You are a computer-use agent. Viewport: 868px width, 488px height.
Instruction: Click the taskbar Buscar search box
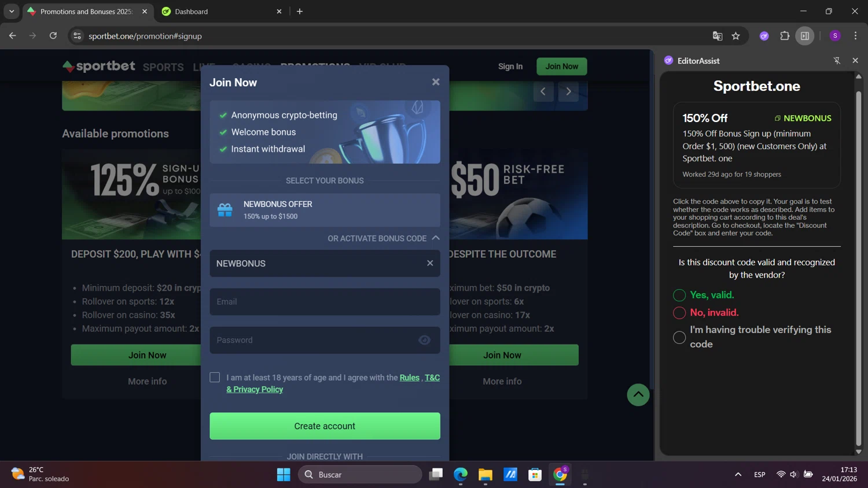pos(360,475)
